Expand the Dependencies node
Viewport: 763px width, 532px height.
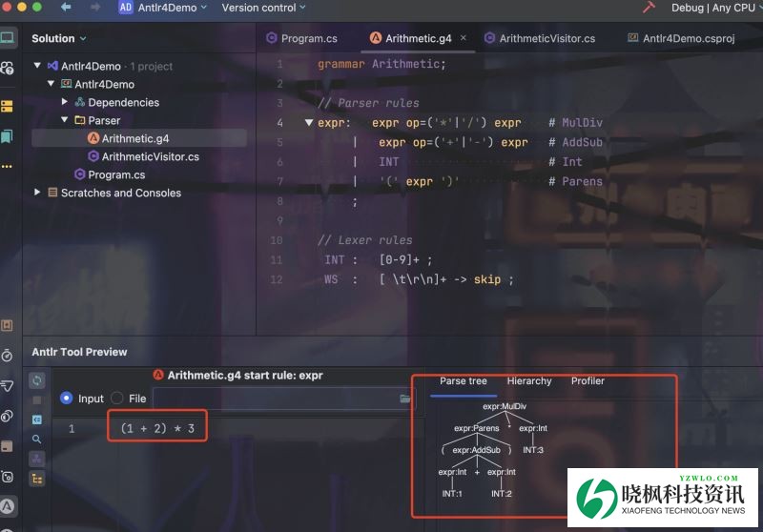click(x=64, y=102)
